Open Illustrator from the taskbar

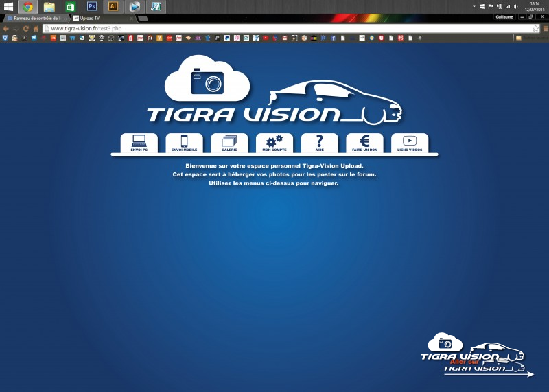pyautogui.click(x=113, y=6)
